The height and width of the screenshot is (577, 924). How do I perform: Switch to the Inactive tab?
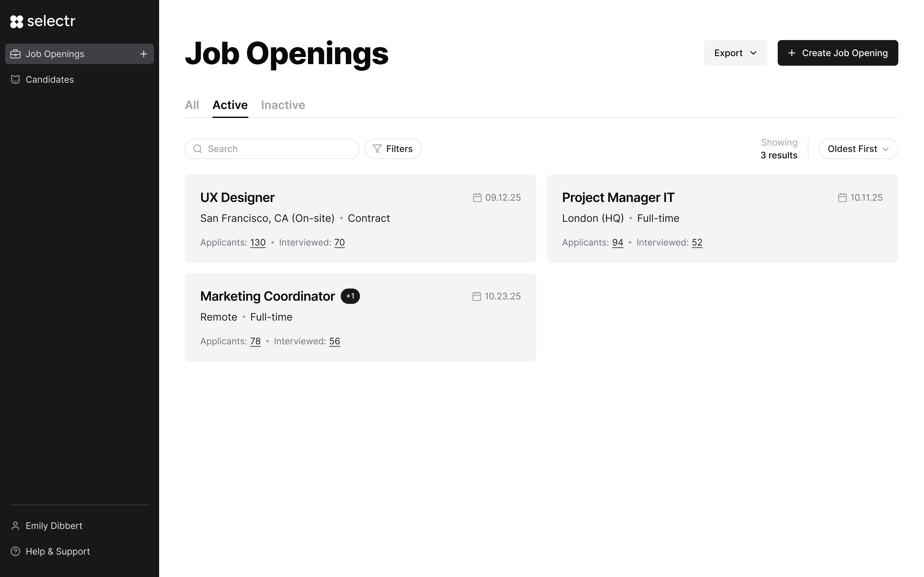(283, 105)
